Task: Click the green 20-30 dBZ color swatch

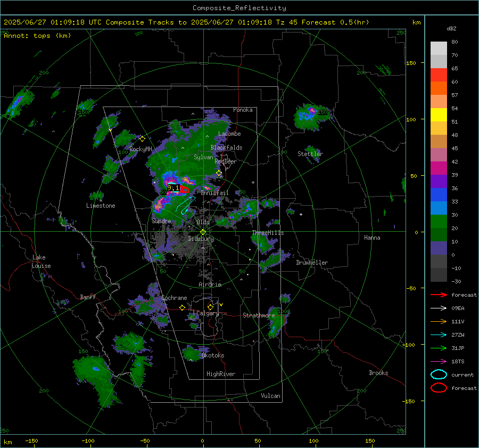Action: pyautogui.click(x=439, y=222)
